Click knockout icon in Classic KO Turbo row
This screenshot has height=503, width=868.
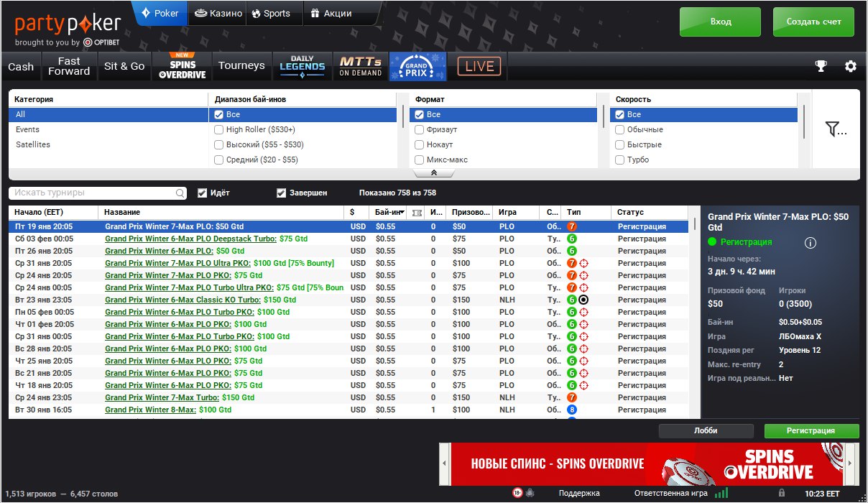583,300
